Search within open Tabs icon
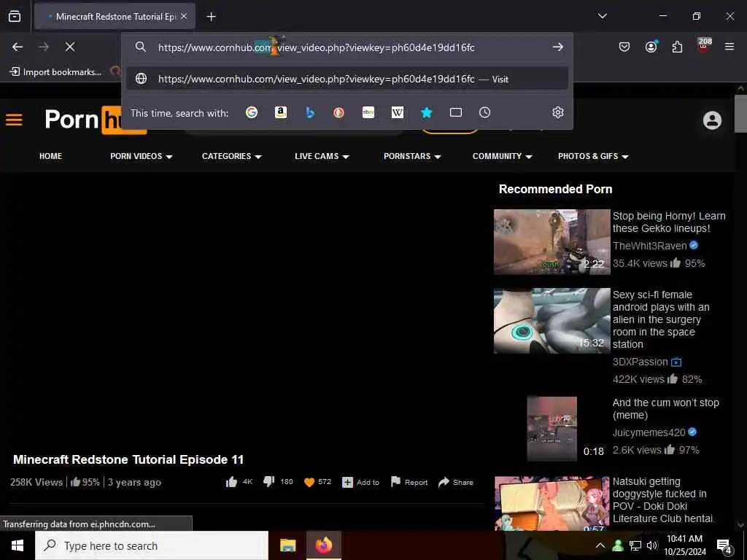This screenshot has height=560, width=747. pyautogui.click(x=456, y=112)
